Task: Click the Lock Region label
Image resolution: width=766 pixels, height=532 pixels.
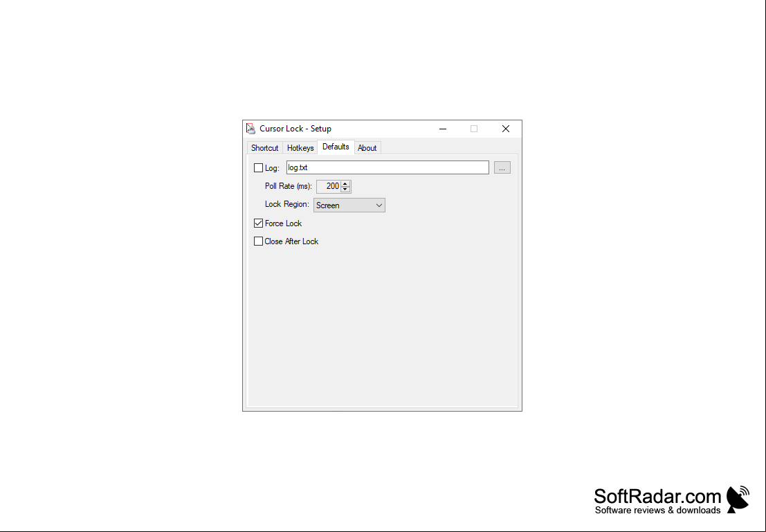Action: click(x=287, y=204)
